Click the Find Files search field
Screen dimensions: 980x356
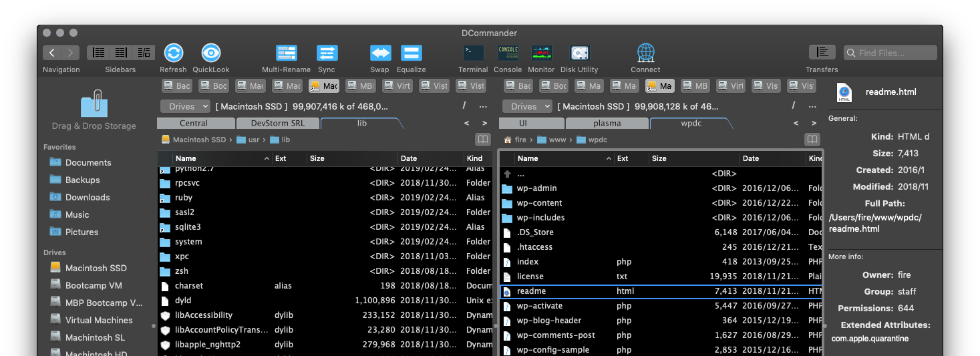point(890,53)
